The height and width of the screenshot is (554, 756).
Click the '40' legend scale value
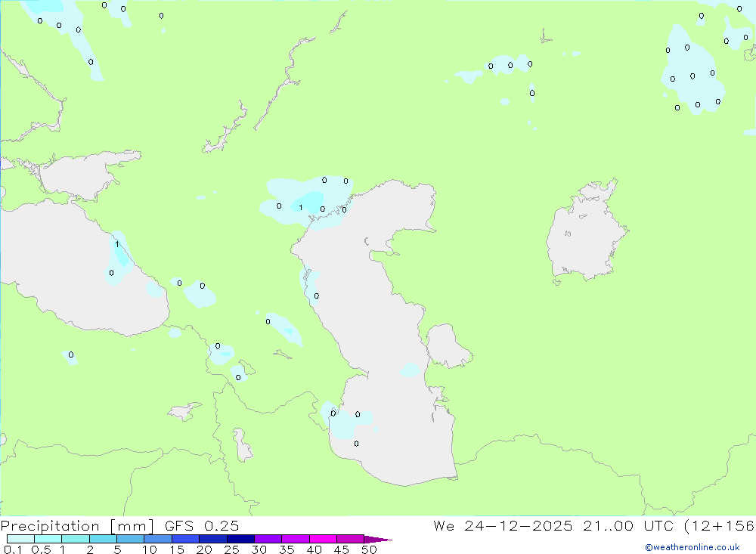[314, 549]
